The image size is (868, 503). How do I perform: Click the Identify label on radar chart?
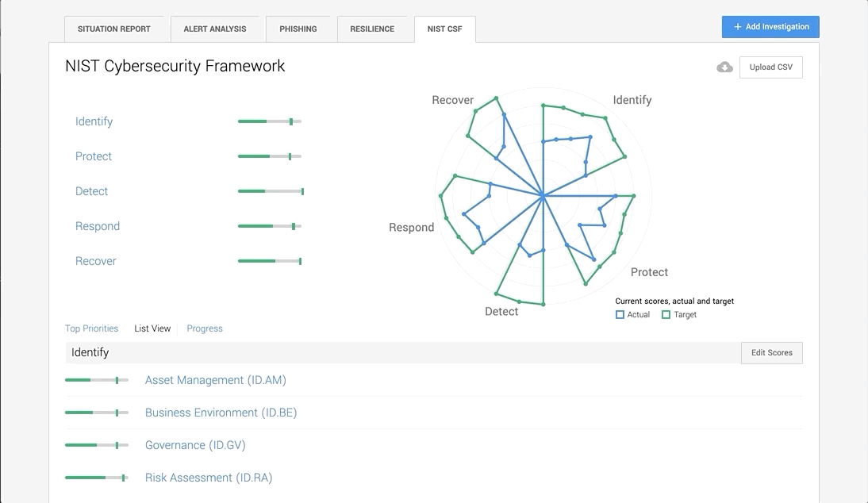632,100
